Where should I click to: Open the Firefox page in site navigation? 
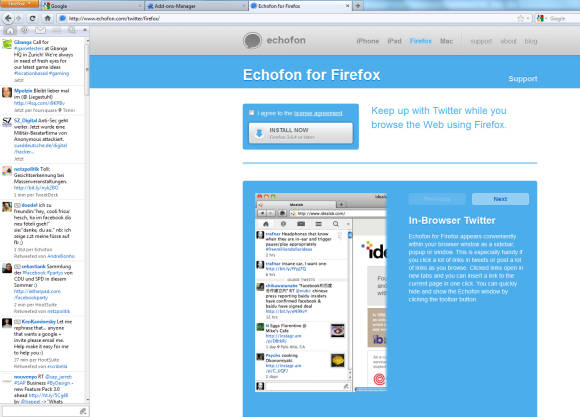pyautogui.click(x=421, y=41)
